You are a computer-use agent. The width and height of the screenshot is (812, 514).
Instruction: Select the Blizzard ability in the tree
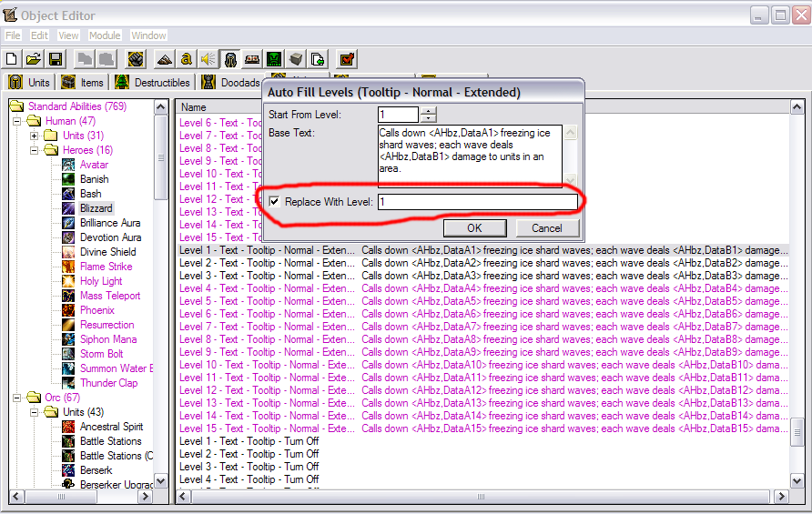[x=96, y=208]
